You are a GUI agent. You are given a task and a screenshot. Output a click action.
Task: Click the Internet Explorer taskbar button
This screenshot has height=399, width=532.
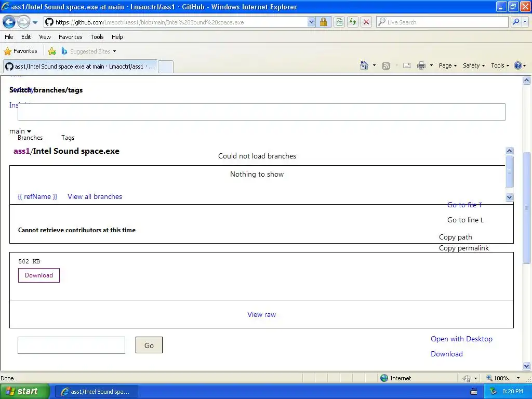click(96, 392)
